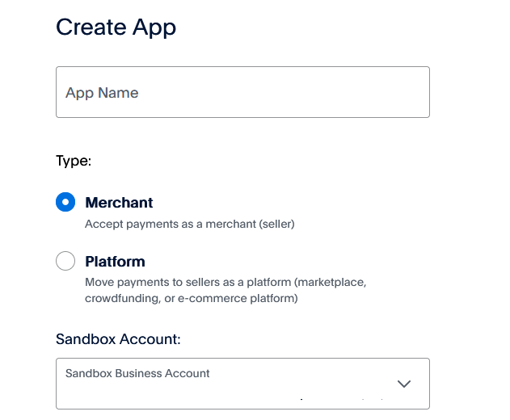Click the Create App heading

click(x=116, y=27)
